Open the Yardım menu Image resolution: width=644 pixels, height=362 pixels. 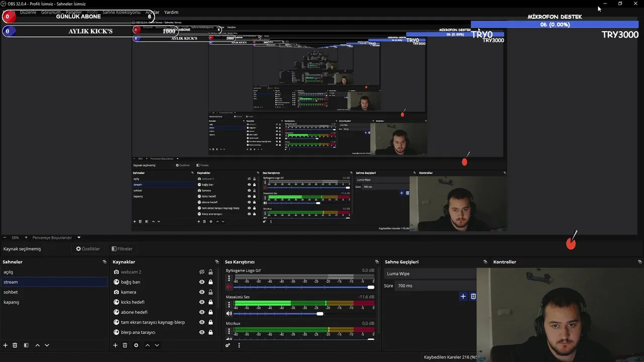171,12
